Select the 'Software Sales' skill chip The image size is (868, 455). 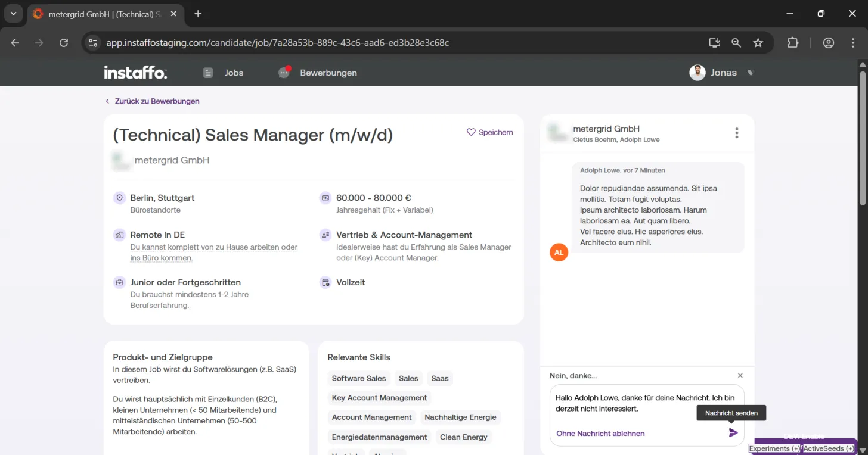click(359, 378)
